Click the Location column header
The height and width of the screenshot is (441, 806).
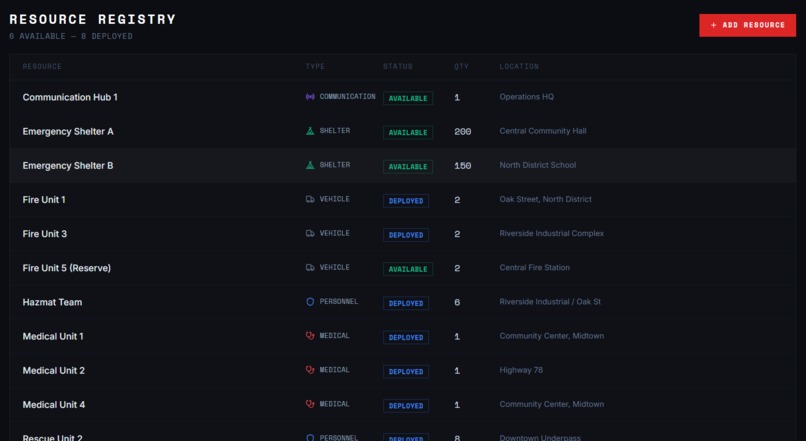pyautogui.click(x=519, y=66)
